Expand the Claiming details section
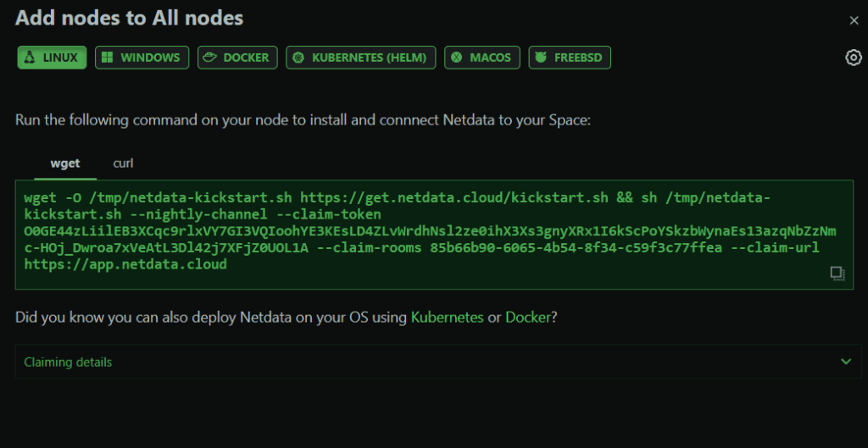Screen dimensions: 868x448 pos(438,362)
